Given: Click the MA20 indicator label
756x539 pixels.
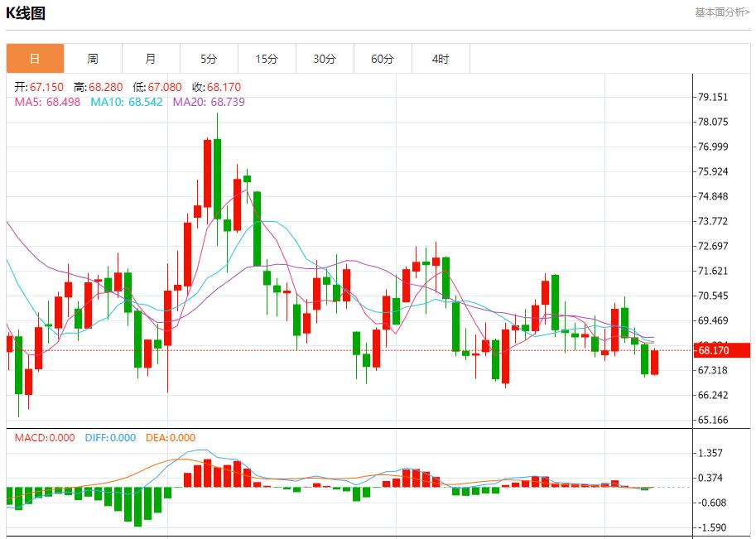Looking at the screenshot, I should tap(209, 102).
